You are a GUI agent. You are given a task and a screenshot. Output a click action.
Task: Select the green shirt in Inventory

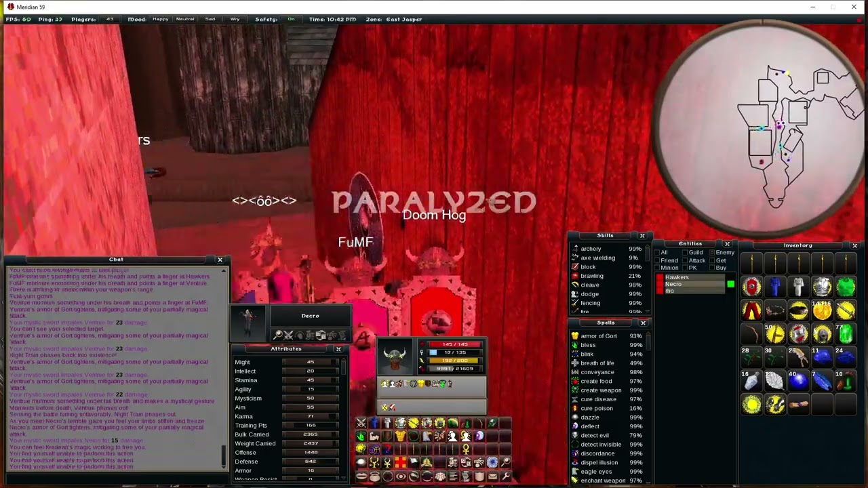pos(846,286)
